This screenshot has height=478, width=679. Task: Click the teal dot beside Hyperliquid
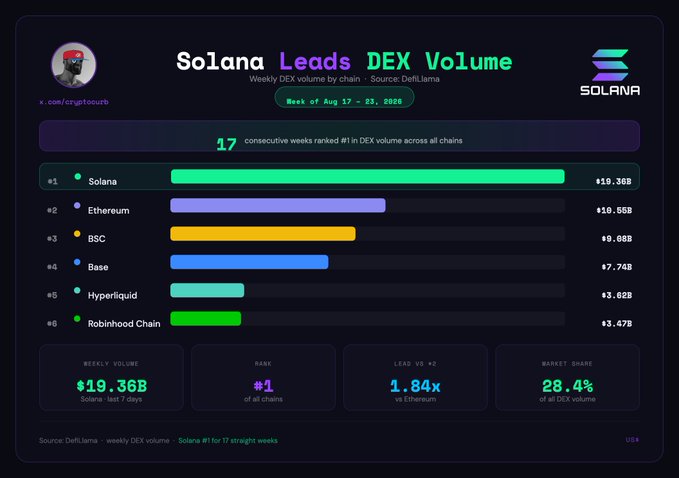click(77, 290)
